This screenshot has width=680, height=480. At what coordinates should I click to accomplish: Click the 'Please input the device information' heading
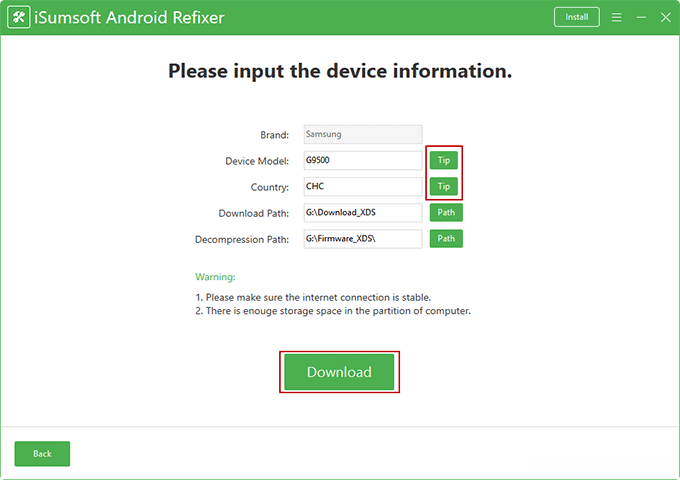pos(340,71)
